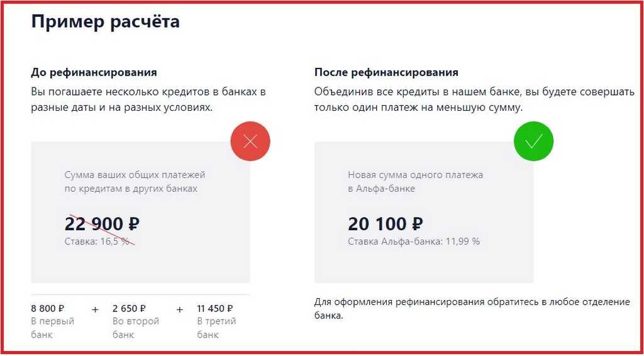Click the 11 450 ₽ third bank amount
The width and height of the screenshot is (644, 356).
215,308
